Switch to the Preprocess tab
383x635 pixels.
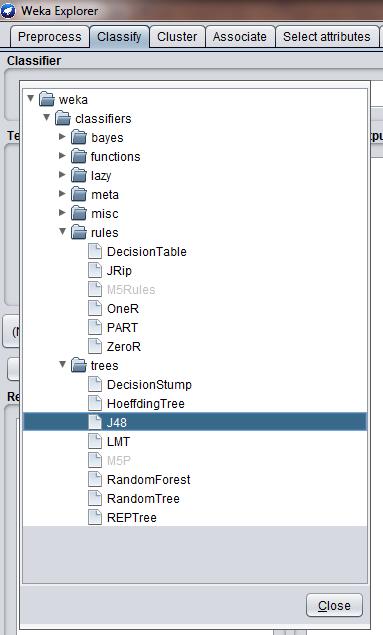coord(50,37)
